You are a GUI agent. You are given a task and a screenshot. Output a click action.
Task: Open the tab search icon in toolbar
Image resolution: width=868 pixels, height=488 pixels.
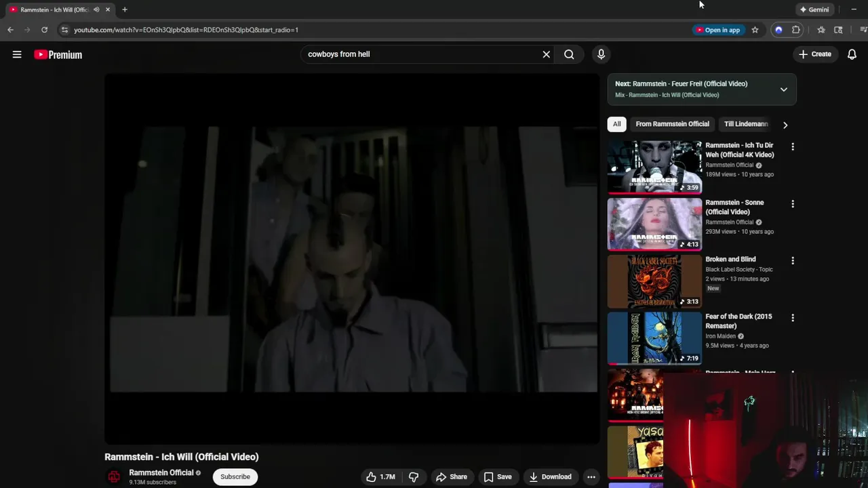click(x=838, y=30)
